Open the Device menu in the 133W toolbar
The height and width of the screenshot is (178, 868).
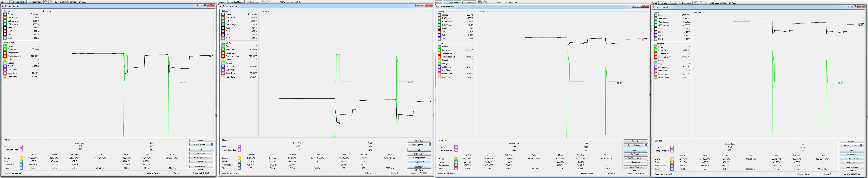[221, 2]
